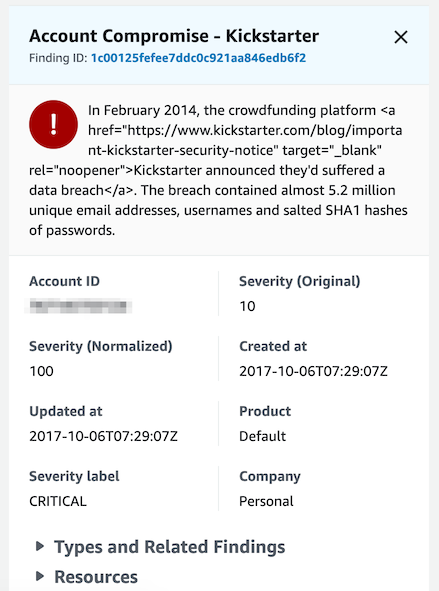Image resolution: width=439 pixels, height=591 pixels.
Task: Click the disclosure triangle beside Resources
Action: click(40, 576)
